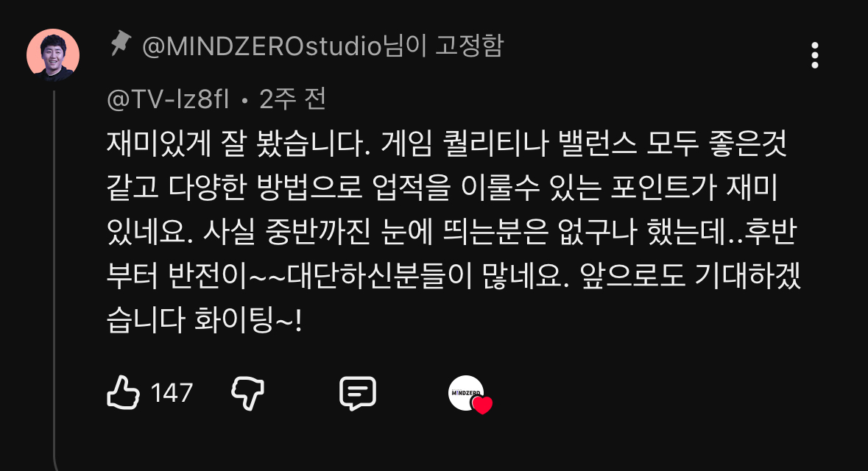Visit the @TV-lz8fl channel handle
This screenshot has height=471, width=868.
tap(169, 99)
